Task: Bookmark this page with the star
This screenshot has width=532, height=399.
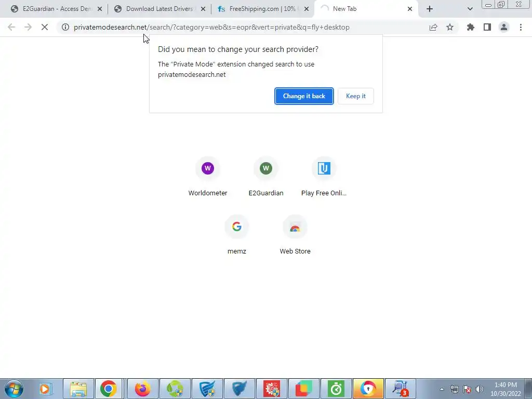Action: (450, 27)
